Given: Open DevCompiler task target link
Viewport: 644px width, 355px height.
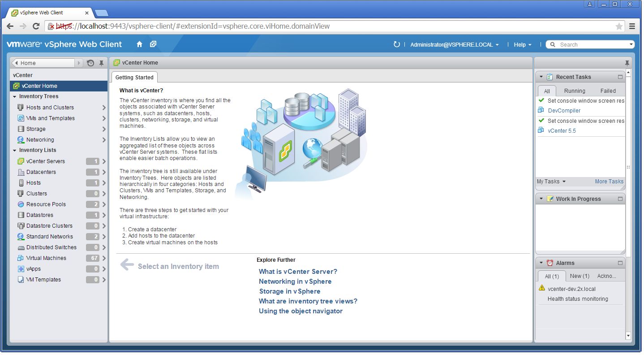Looking at the screenshot, I should (x=564, y=111).
